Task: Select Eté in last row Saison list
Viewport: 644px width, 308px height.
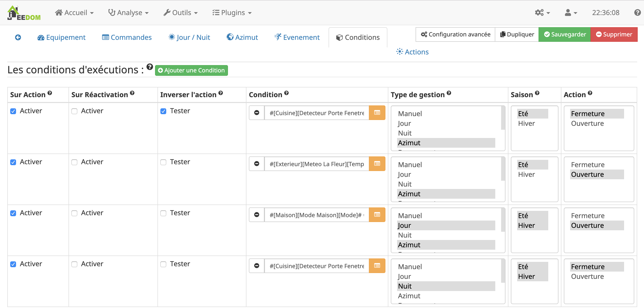Action: 532,266
